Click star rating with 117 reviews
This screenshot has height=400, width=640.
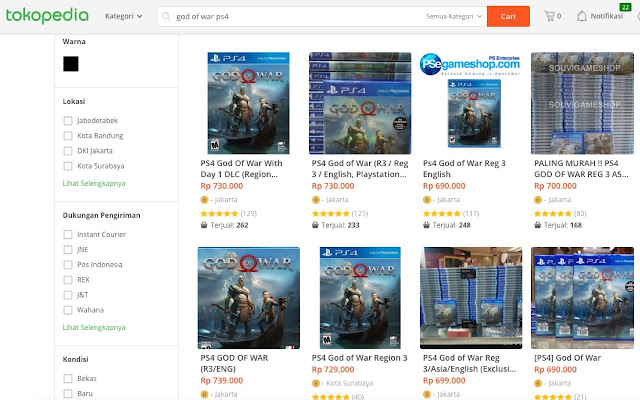point(442,213)
